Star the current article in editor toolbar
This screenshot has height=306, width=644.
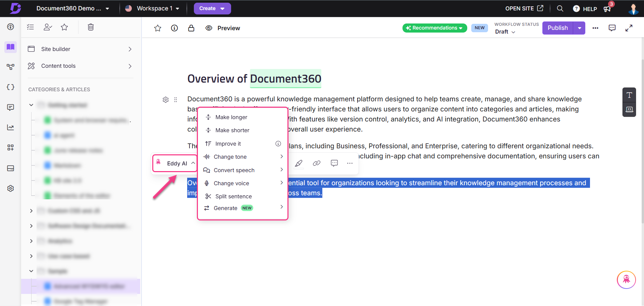158,28
